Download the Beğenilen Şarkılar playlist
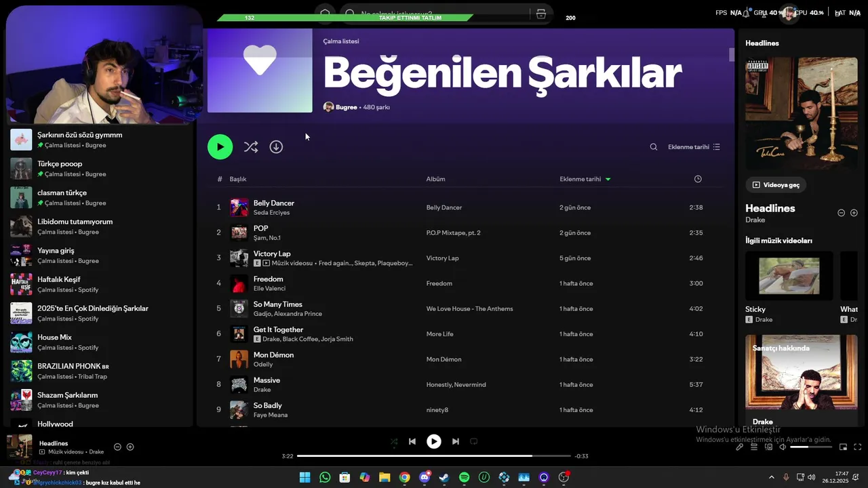 point(276,147)
